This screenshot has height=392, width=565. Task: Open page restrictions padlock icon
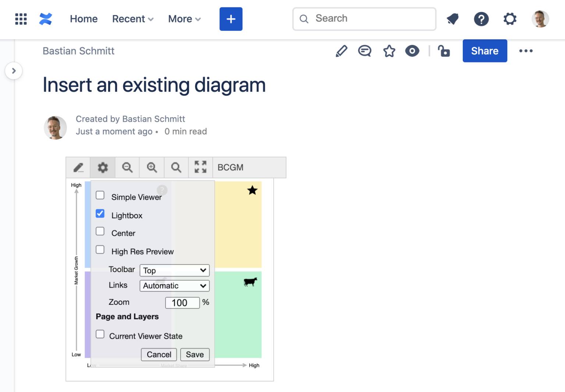tap(444, 51)
